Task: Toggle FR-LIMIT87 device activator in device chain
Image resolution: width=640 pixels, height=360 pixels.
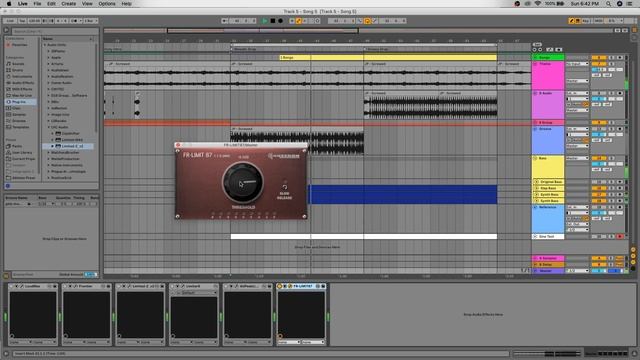Action: coord(280,286)
